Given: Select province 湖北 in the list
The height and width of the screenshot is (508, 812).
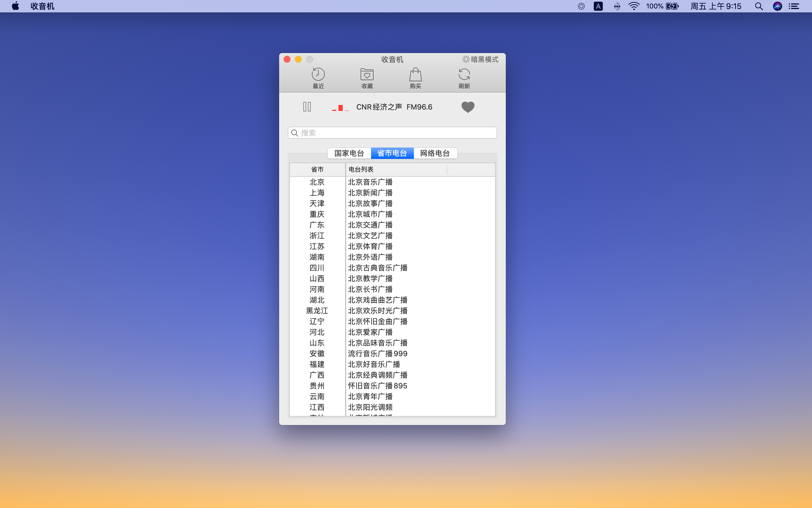Looking at the screenshot, I should coord(317,300).
